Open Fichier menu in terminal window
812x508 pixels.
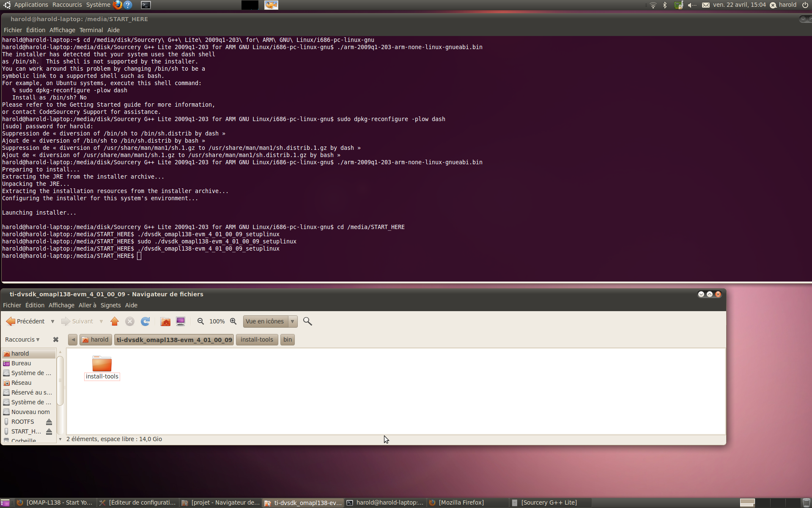13,30
